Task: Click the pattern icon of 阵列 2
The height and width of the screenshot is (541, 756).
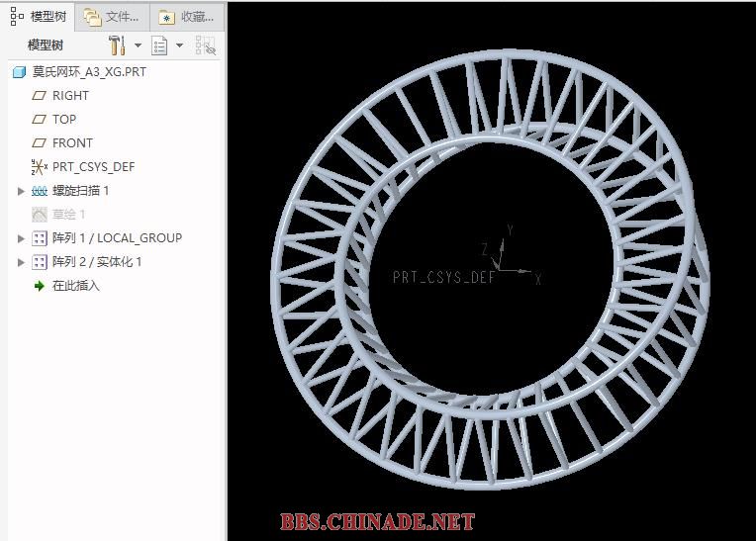Action: click(39, 262)
